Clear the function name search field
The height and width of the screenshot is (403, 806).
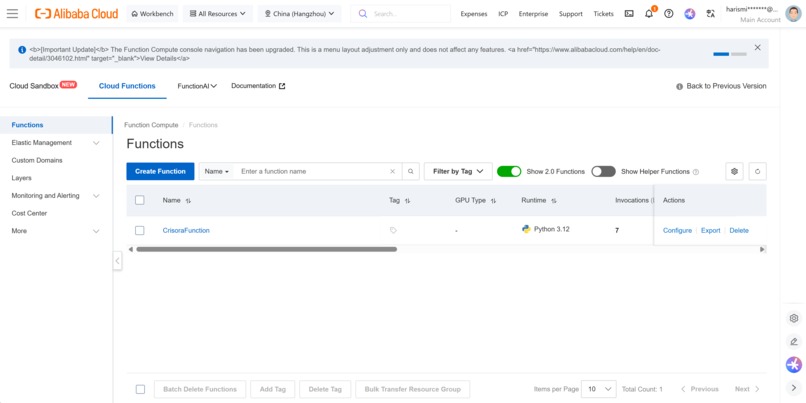click(392, 172)
